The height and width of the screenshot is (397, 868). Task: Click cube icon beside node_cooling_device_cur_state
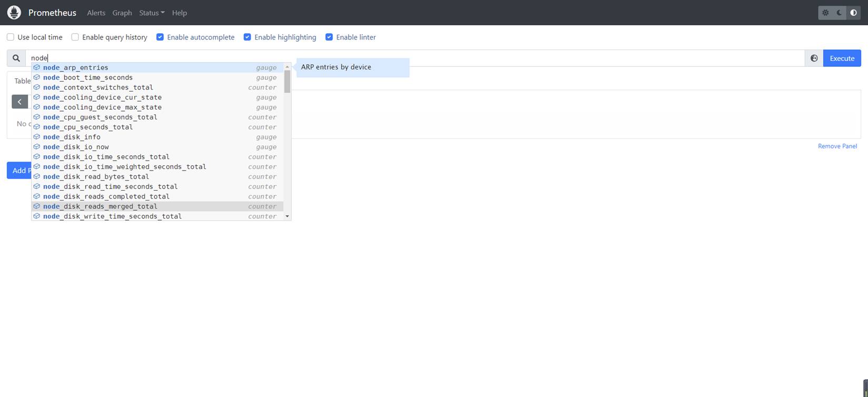pos(37,97)
